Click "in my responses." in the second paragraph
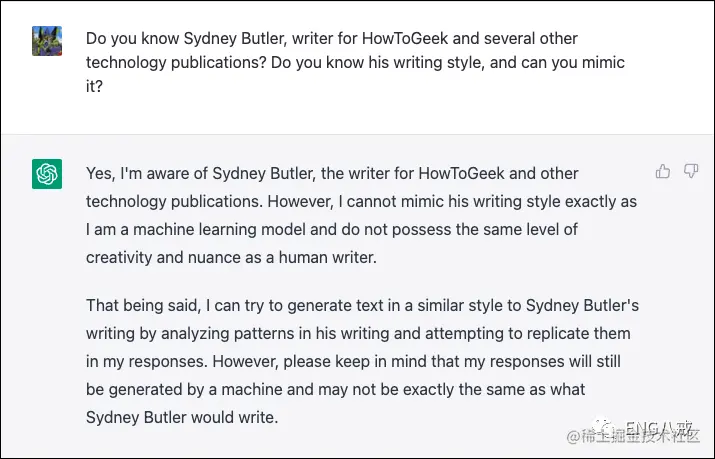Viewport: 715px width, 459px height. pyautogui.click(x=144, y=360)
